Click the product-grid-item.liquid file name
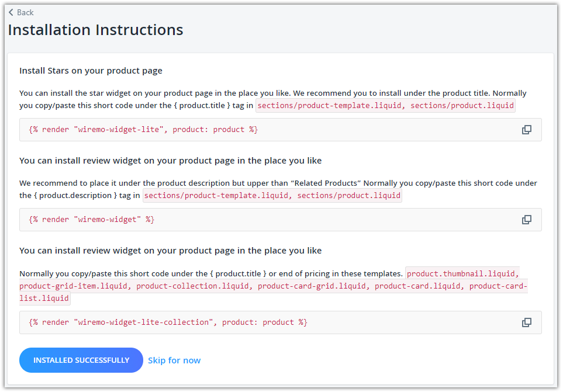Image resolution: width=563 pixels, height=392 pixels. (73, 286)
